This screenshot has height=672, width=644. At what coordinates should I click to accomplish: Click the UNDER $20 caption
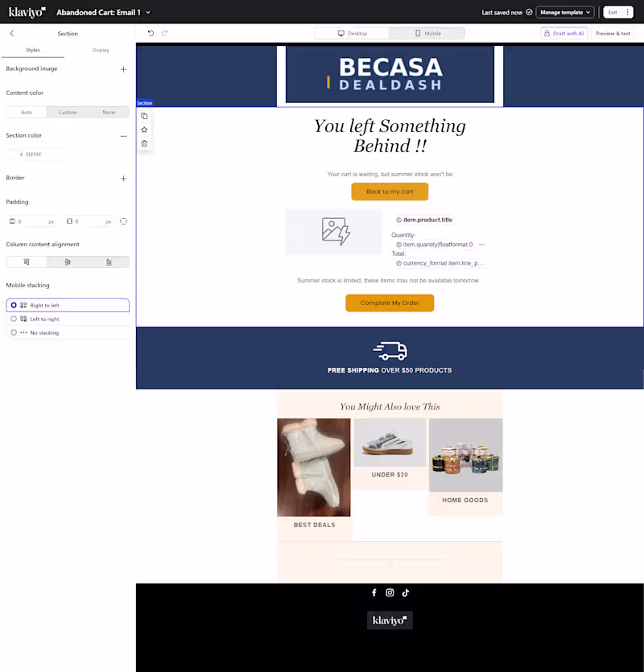click(x=390, y=475)
